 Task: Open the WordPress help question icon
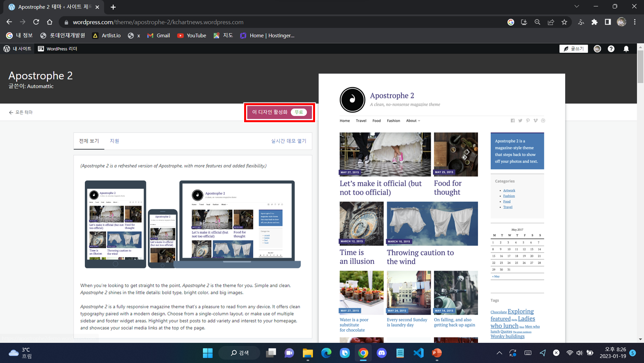[x=611, y=48]
